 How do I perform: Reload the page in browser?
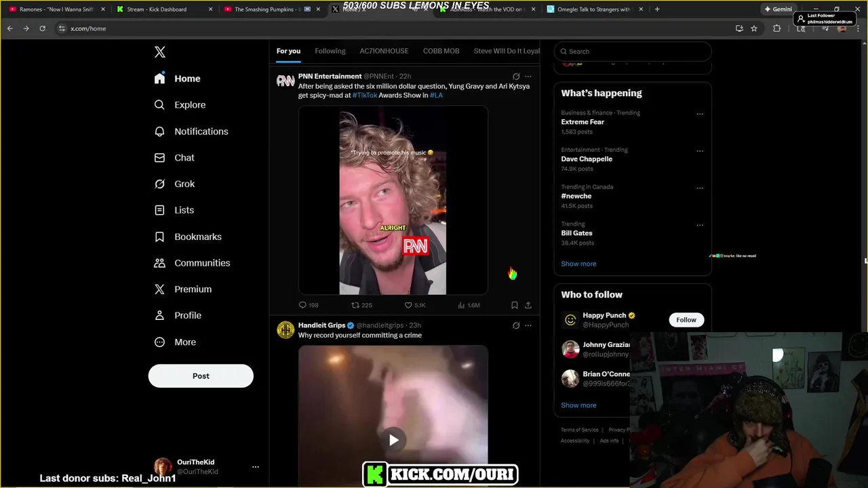[x=42, y=28]
